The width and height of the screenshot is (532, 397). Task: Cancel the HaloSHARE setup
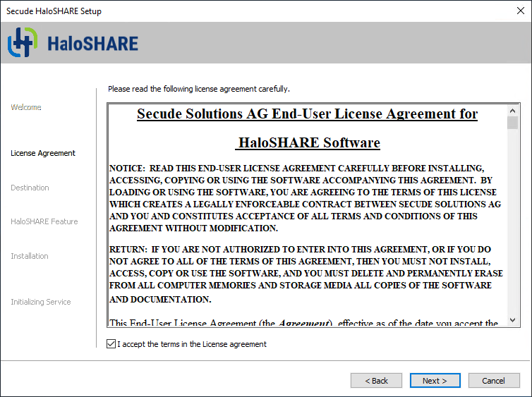point(493,381)
